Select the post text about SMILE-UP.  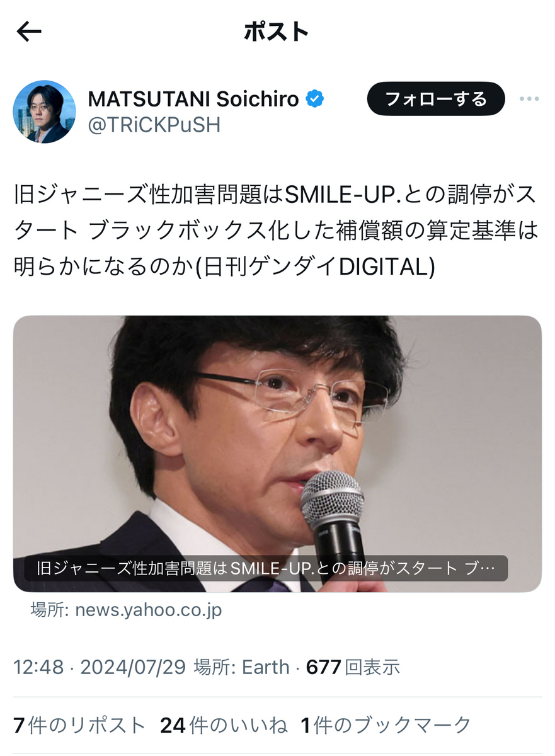276,231
